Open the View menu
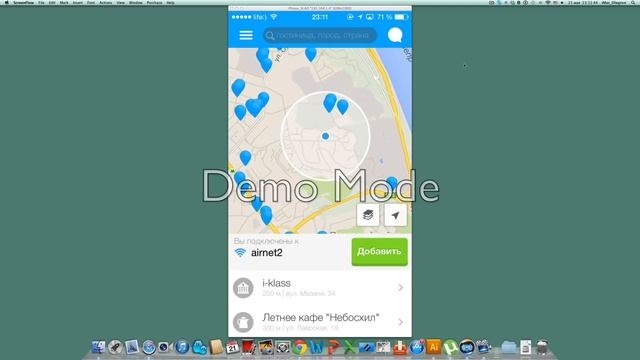The width and height of the screenshot is (640, 360). pyautogui.click(x=121, y=2)
